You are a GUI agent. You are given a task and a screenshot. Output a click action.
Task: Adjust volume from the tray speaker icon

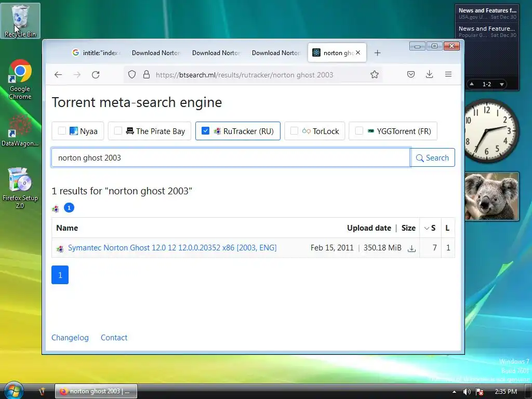tap(467, 392)
